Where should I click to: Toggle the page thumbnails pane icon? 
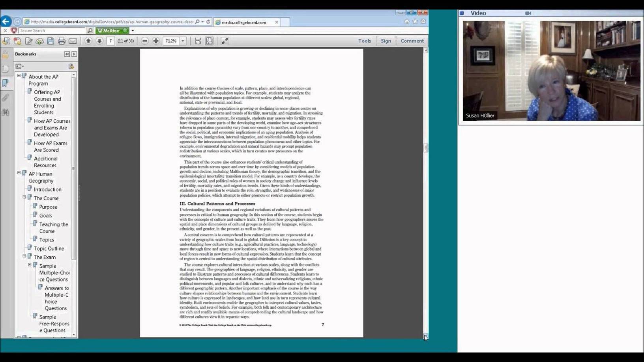[6, 69]
